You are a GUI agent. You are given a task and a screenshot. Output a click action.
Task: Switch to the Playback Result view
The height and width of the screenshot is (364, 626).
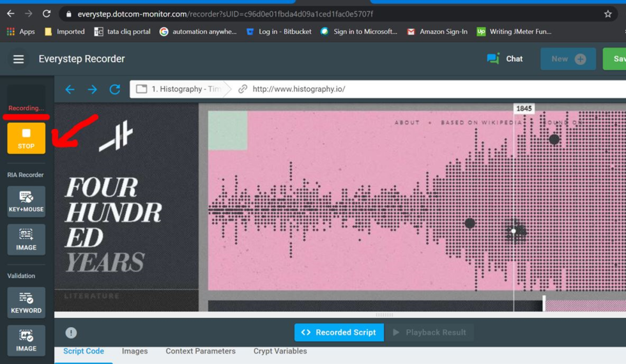(429, 332)
